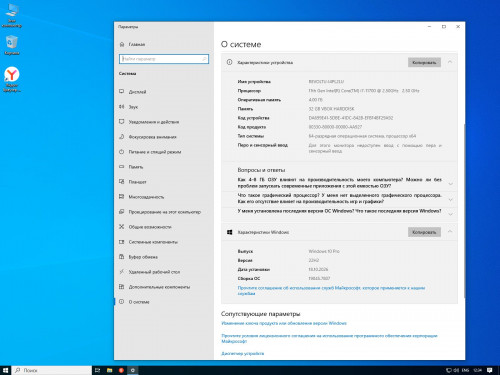500x375 pixels.
Task: Click the tray volume icon
Action: click(456, 370)
